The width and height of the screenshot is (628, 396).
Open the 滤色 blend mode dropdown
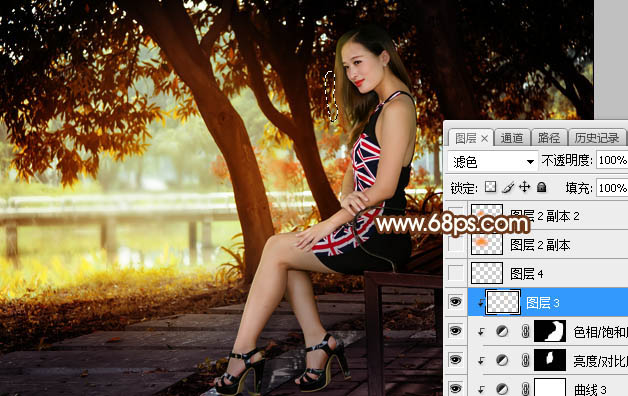pyautogui.click(x=492, y=162)
